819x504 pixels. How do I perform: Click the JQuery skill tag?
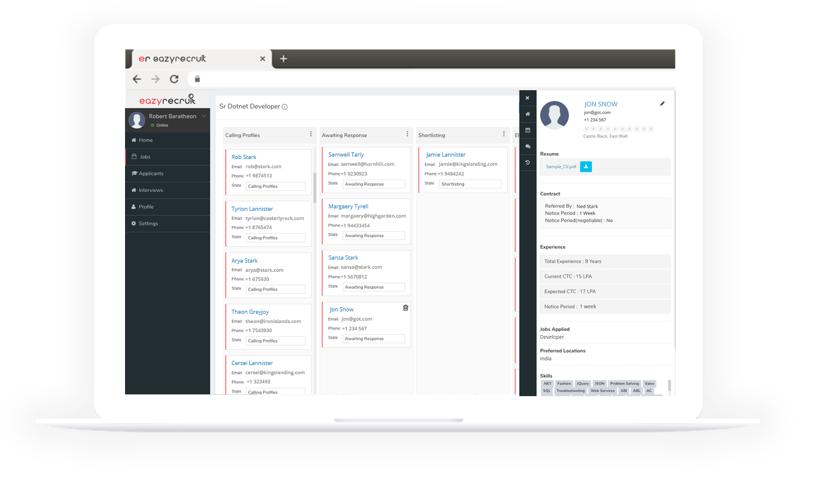coord(582,384)
